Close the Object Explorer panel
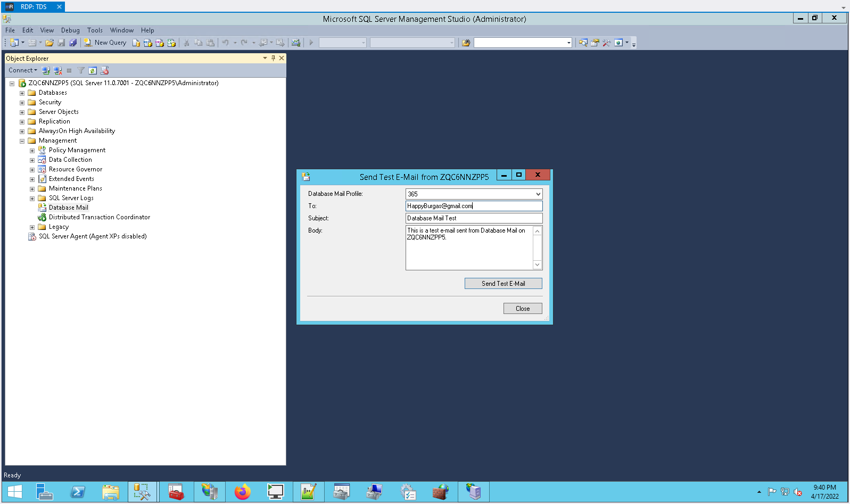Screen dimensions: 850x504 point(282,58)
